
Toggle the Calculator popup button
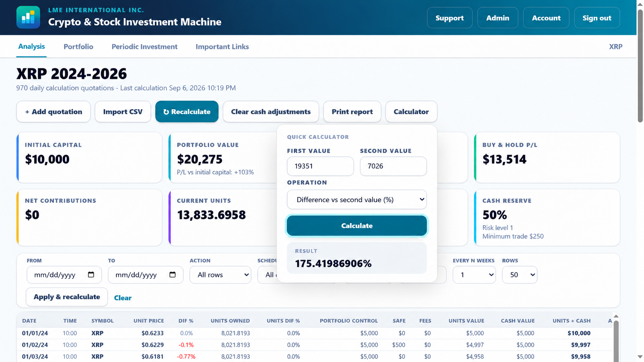click(x=411, y=112)
